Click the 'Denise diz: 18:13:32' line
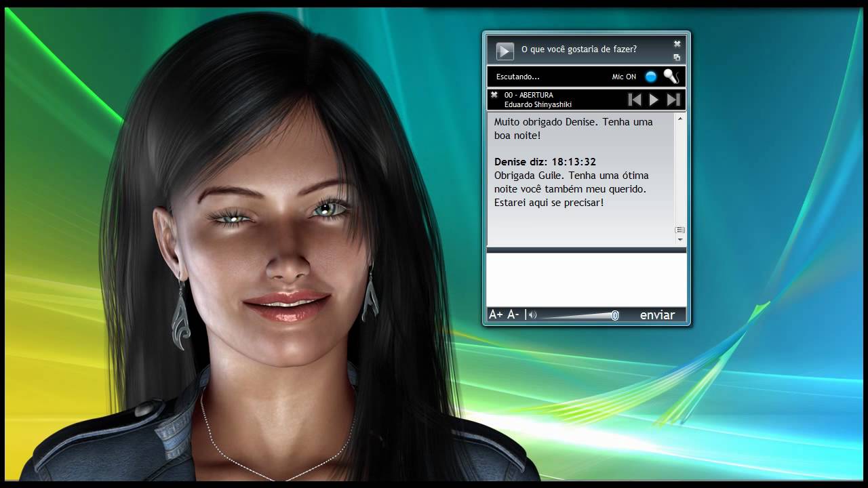The height and width of the screenshot is (488, 868). (545, 162)
